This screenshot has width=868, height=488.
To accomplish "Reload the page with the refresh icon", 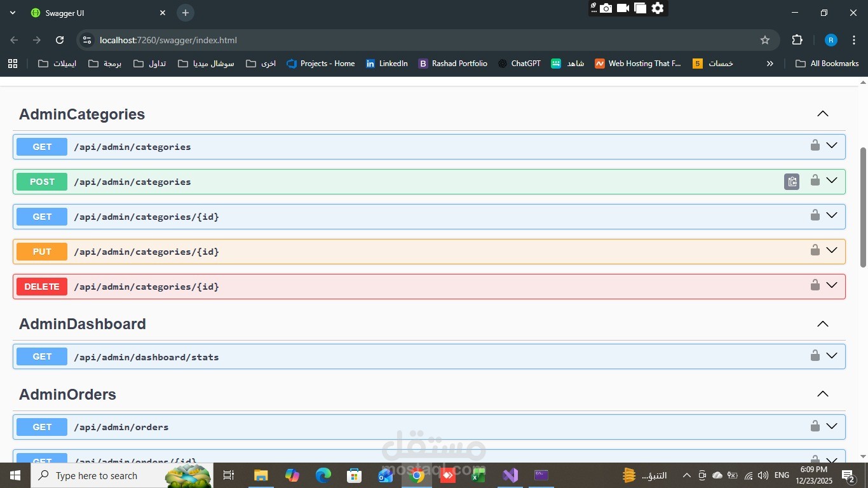I will (x=60, y=40).
